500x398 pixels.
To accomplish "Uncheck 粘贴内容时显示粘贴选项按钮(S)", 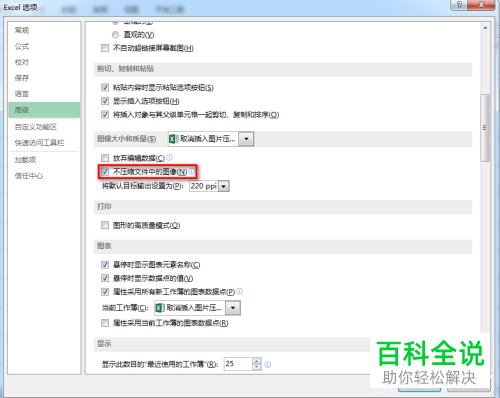I will (x=105, y=87).
